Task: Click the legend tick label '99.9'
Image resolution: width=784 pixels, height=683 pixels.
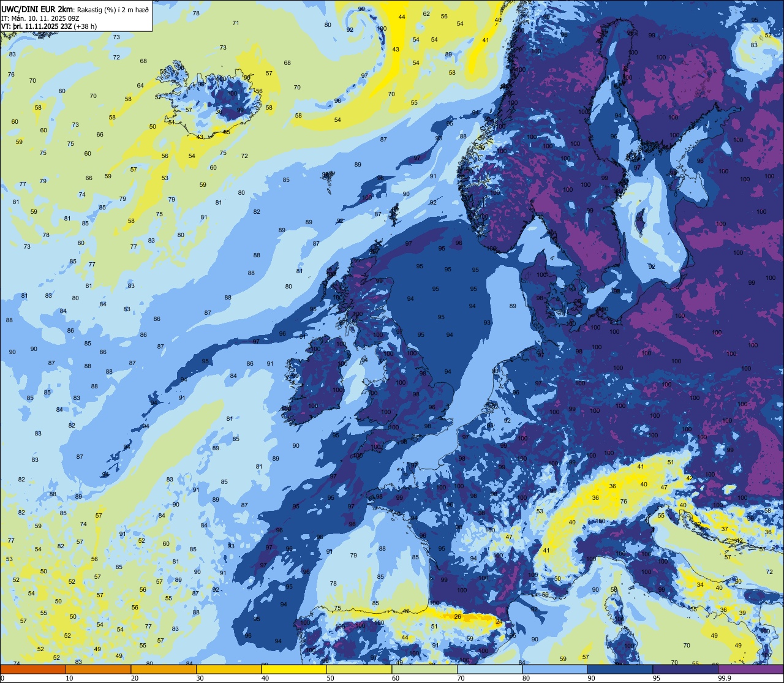Action: coord(725,678)
